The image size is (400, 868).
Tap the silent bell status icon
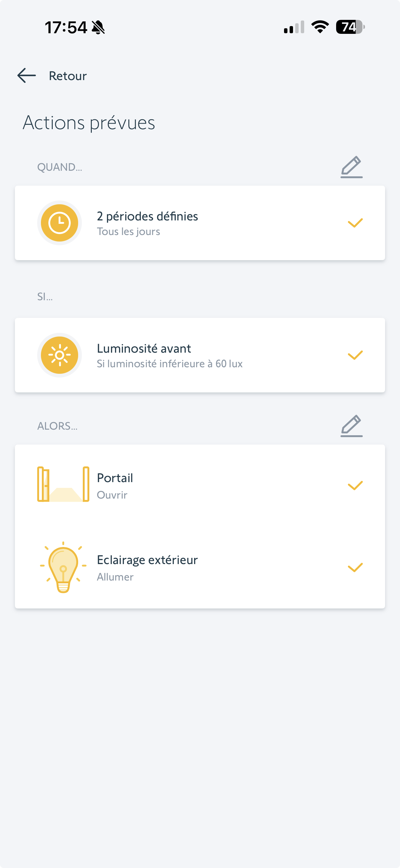tap(98, 27)
